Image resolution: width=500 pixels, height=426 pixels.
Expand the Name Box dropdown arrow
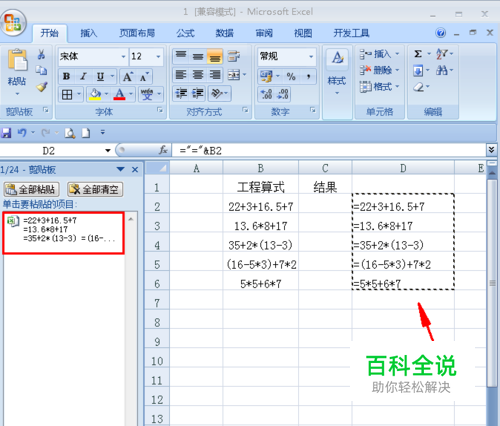pyautogui.click(x=107, y=151)
